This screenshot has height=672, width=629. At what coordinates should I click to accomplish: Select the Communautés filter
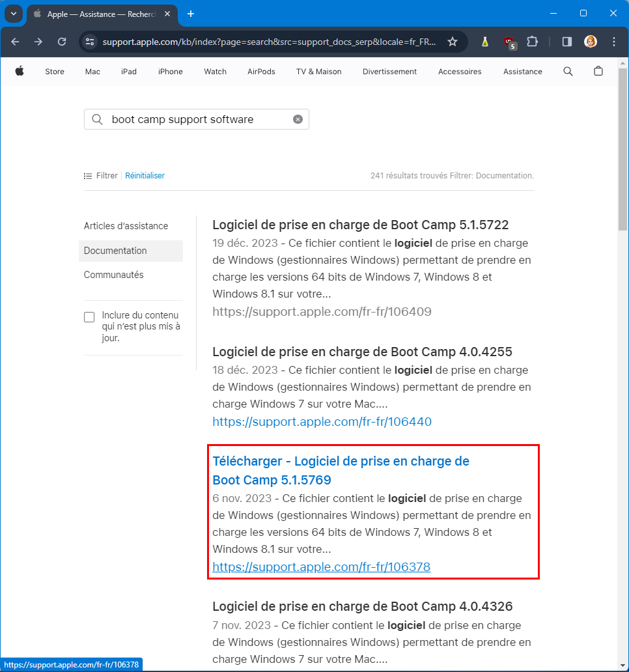tap(113, 275)
